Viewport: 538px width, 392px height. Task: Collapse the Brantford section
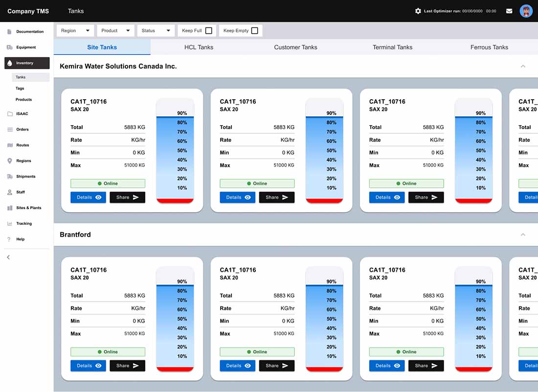pos(523,235)
